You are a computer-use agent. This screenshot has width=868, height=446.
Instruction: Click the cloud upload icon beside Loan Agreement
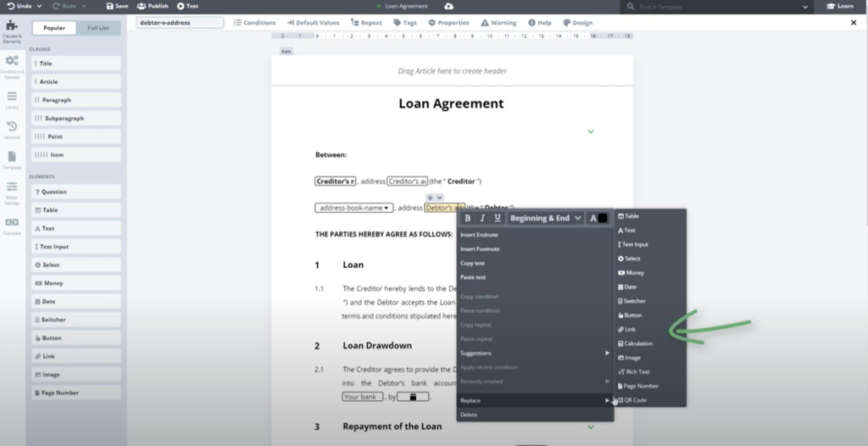click(449, 6)
